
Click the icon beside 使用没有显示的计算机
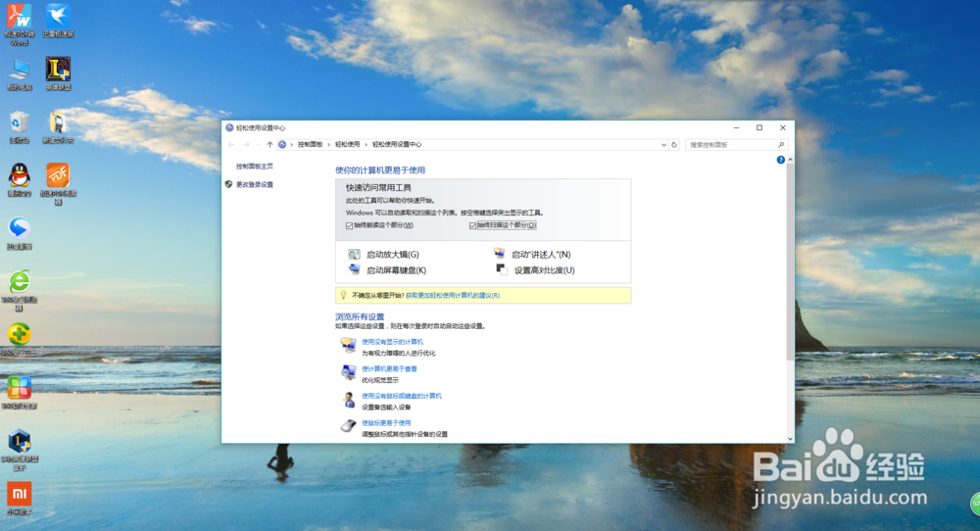(x=348, y=345)
